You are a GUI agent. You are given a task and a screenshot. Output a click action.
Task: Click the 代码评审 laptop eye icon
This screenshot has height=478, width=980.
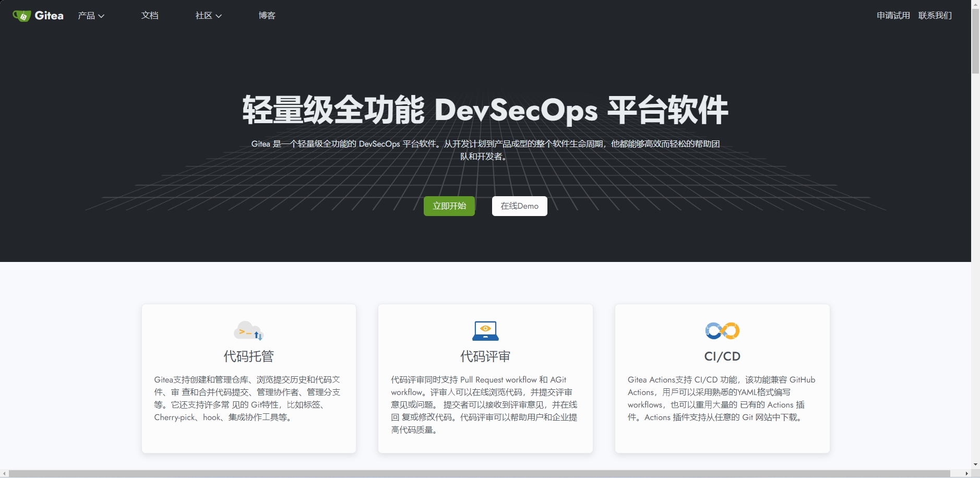[485, 331]
